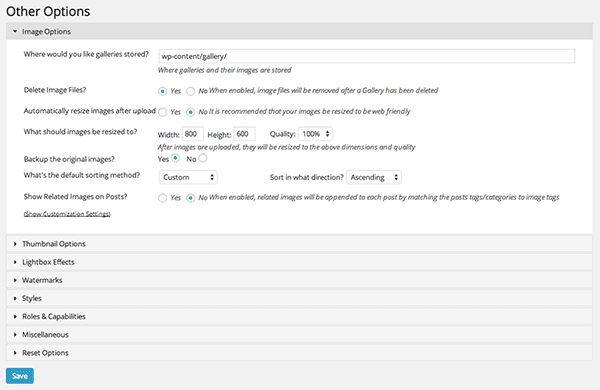Expand the Lightbox Effects section
This screenshot has height=390, width=600.
299,262
